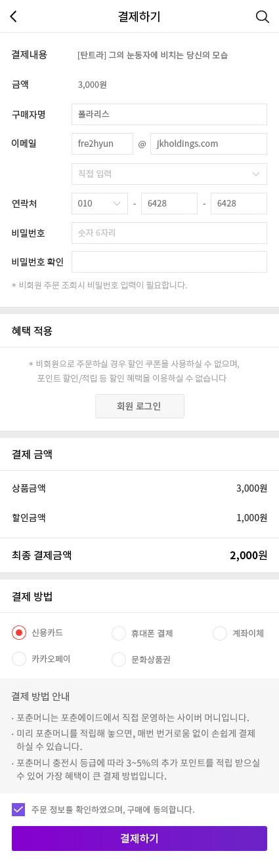Tap the purple 결제하기 button
279x868 pixels.
click(139, 838)
